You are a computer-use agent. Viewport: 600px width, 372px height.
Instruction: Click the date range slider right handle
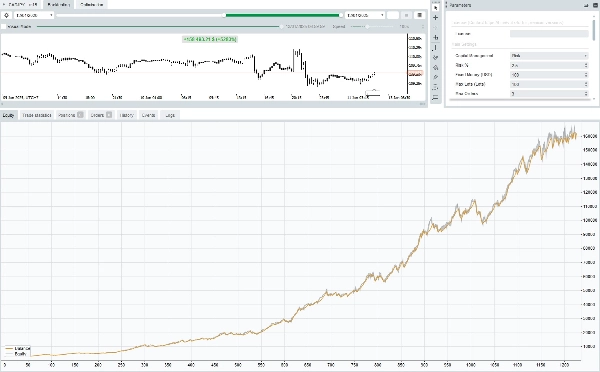coord(341,15)
